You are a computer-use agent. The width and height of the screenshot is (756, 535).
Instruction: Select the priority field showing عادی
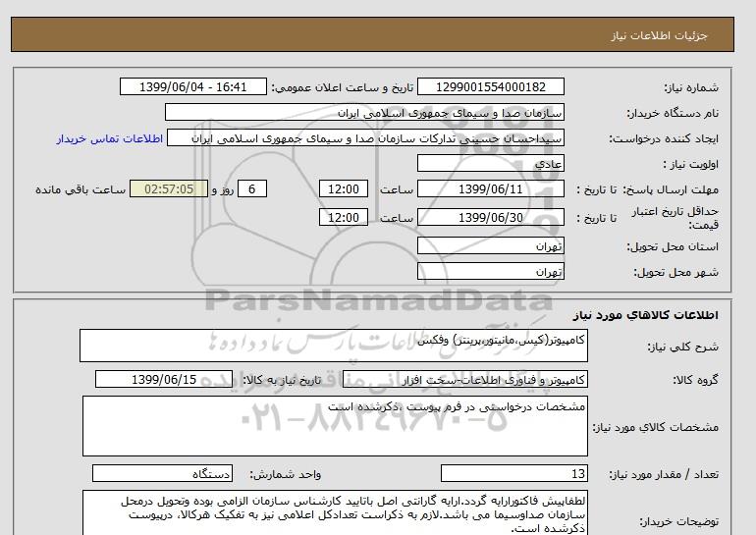490,163
